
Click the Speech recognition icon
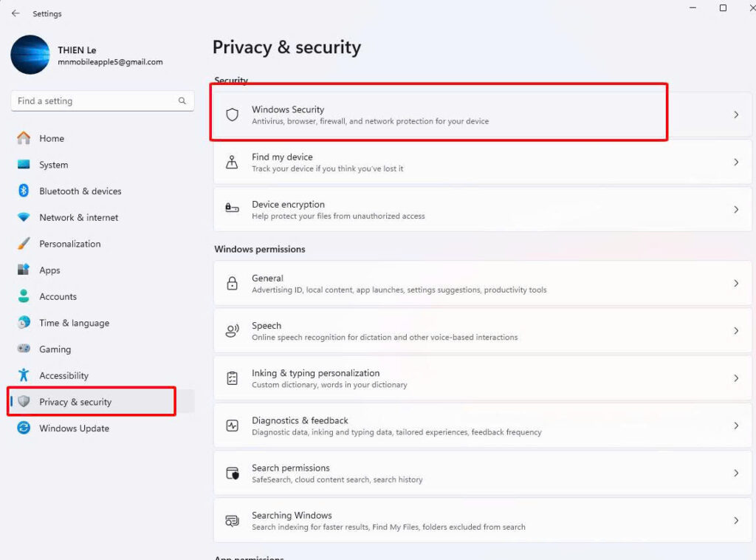click(x=233, y=331)
